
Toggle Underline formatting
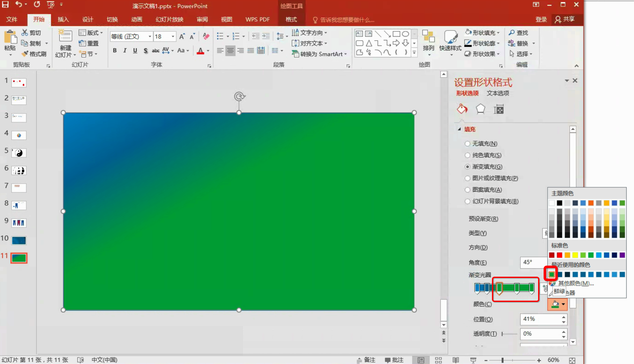[135, 50]
